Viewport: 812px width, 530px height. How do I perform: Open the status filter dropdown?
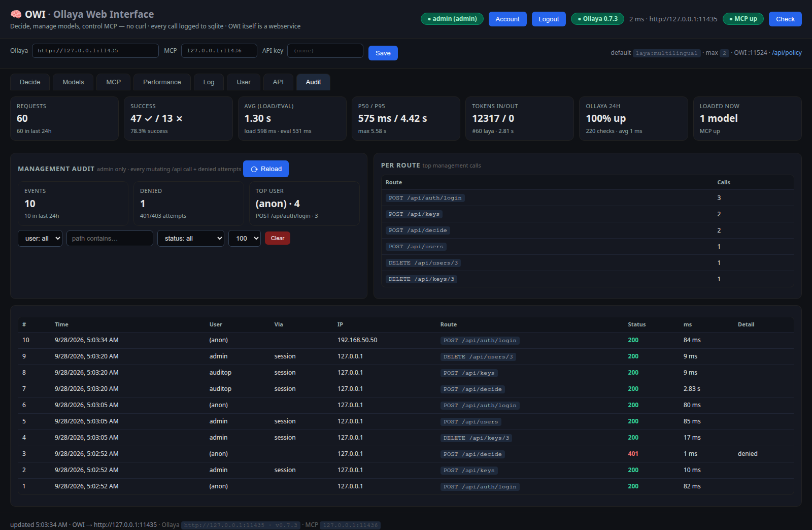[x=191, y=239]
